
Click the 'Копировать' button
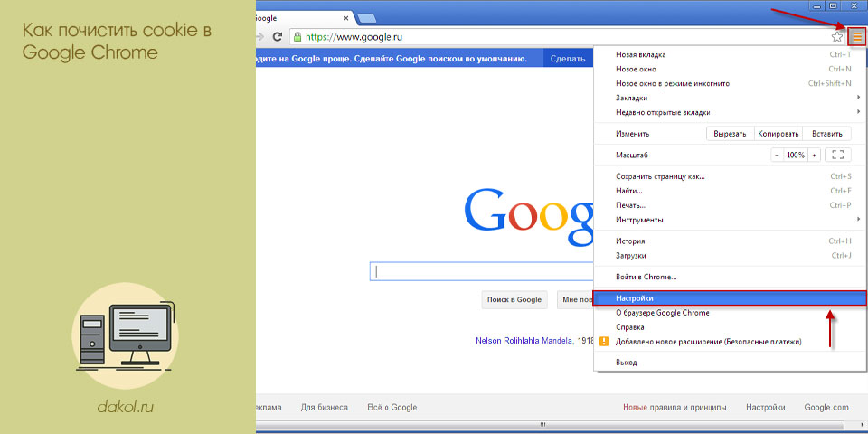(778, 134)
